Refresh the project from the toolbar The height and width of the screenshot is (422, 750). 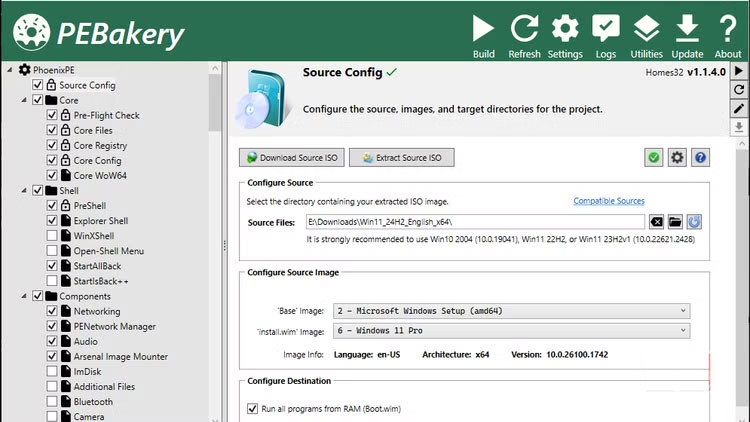point(524,36)
